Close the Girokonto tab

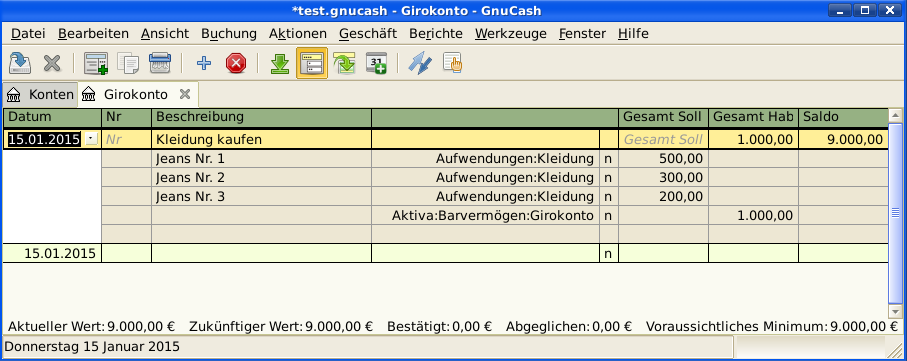184,94
